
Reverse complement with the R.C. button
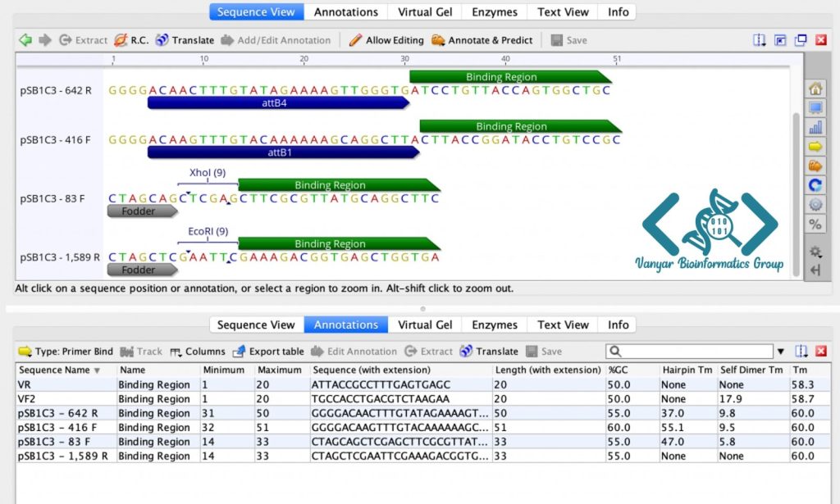[x=131, y=40]
